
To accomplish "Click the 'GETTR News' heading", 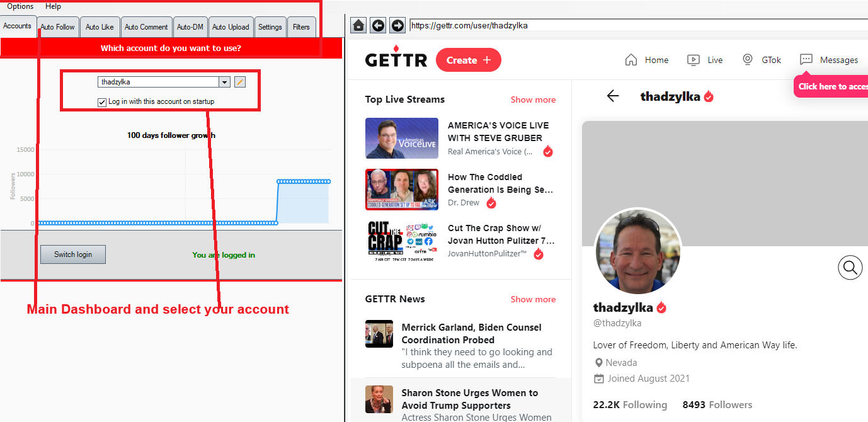I will 395,299.
